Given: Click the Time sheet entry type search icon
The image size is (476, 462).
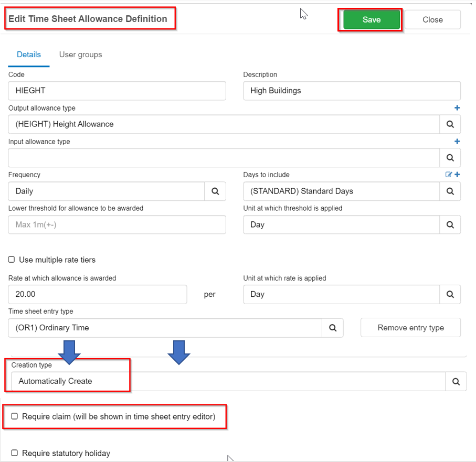Looking at the screenshot, I should point(333,328).
